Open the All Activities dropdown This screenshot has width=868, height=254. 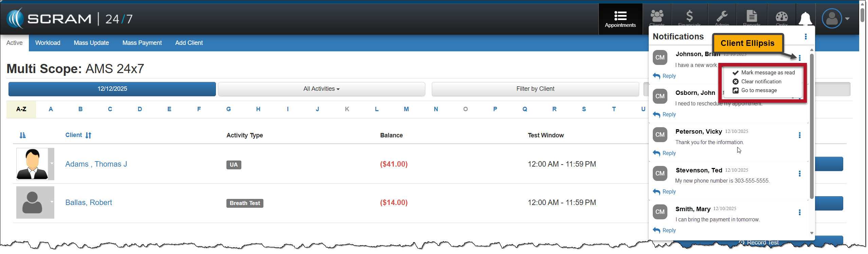[x=321, y=89]
